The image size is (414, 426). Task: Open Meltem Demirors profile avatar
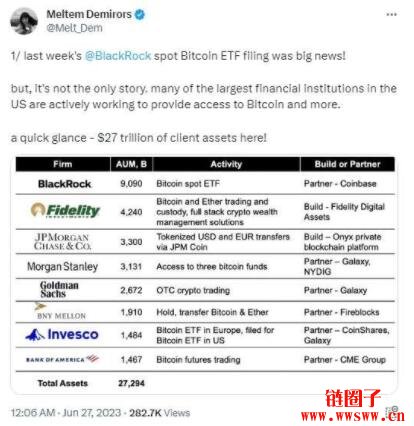click(x=24, y=21)
